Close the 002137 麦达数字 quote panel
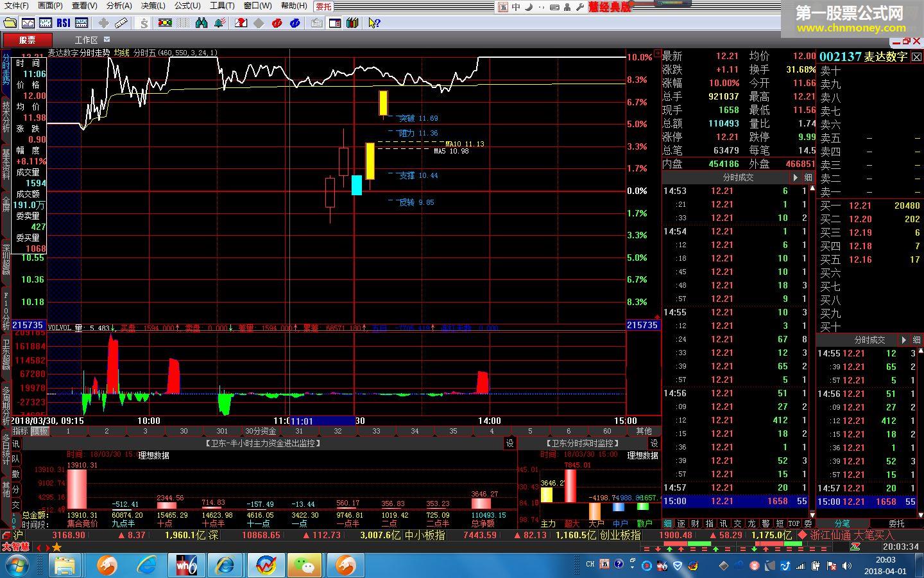 click(x=917, y=57)
